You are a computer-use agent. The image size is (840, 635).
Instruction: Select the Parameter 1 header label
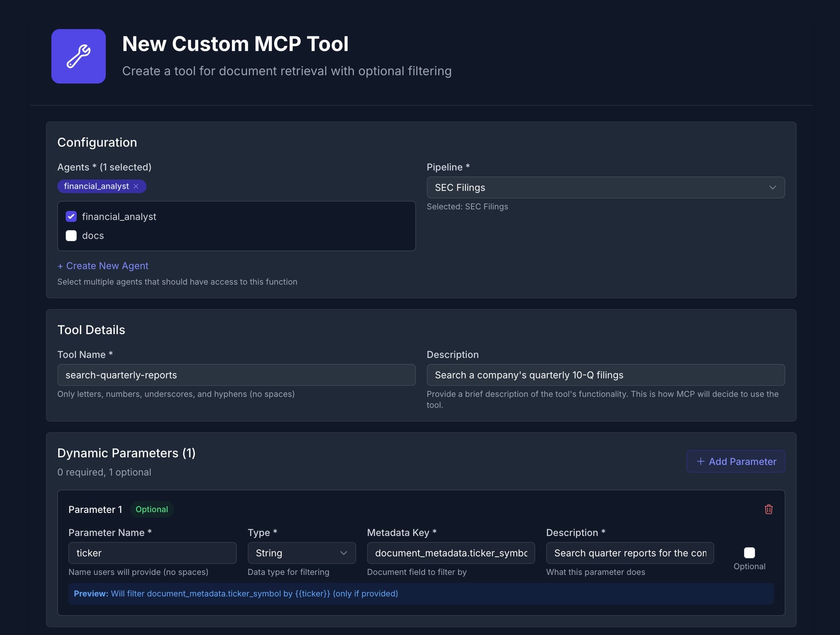coord(95,509)
